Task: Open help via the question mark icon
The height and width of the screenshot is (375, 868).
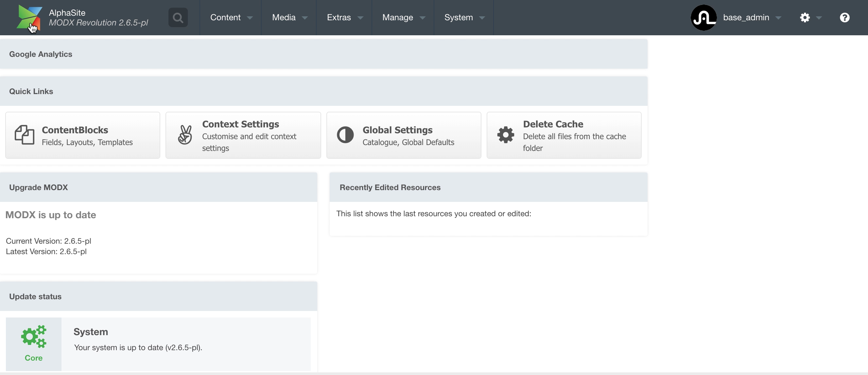Action: click(845, 18)
